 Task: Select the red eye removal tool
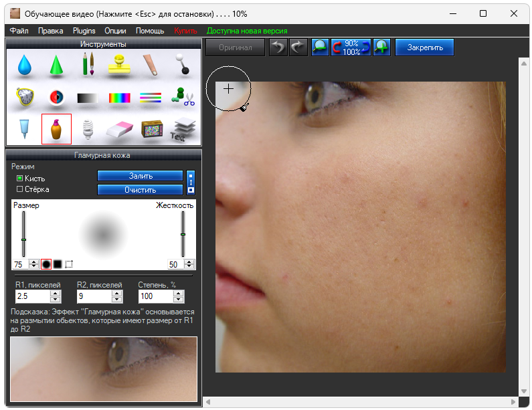[57, 97]
